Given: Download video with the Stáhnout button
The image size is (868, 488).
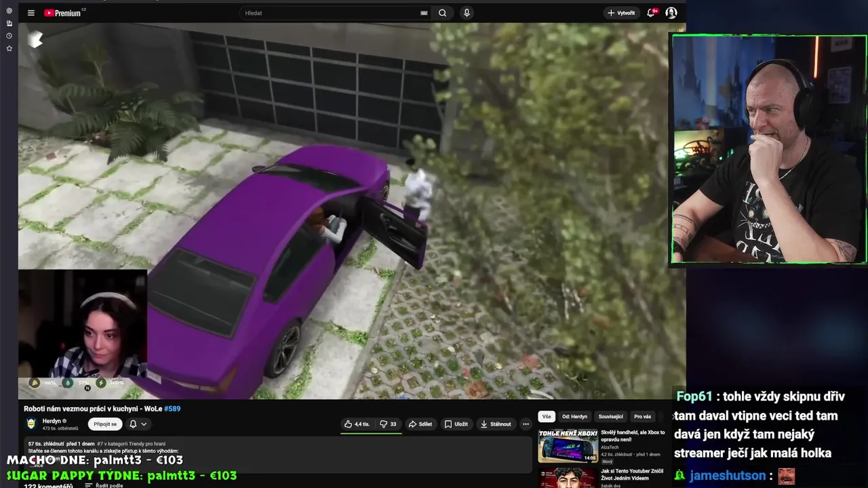Looking at the screenshot, I should tap(496, 424).
